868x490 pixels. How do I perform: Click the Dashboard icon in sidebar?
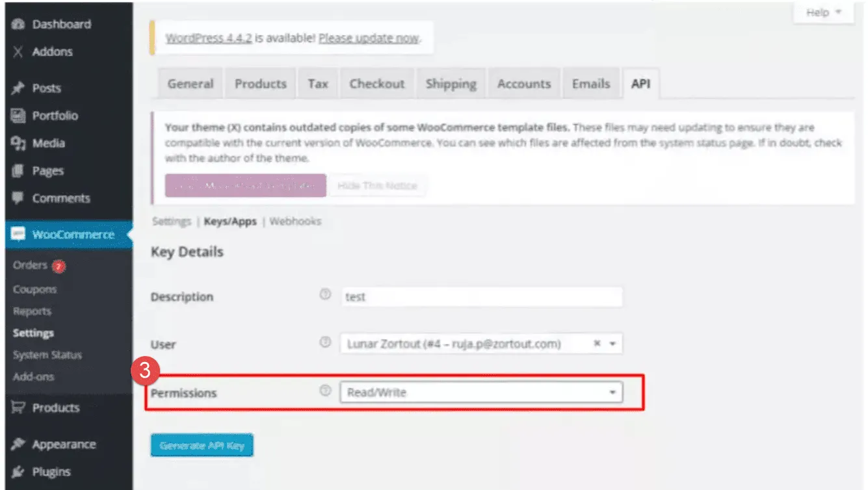18,25
